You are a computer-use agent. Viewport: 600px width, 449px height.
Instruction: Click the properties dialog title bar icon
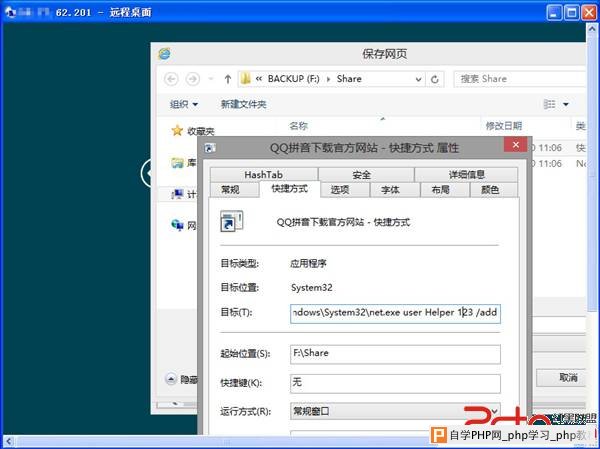(x=210, y=148)
